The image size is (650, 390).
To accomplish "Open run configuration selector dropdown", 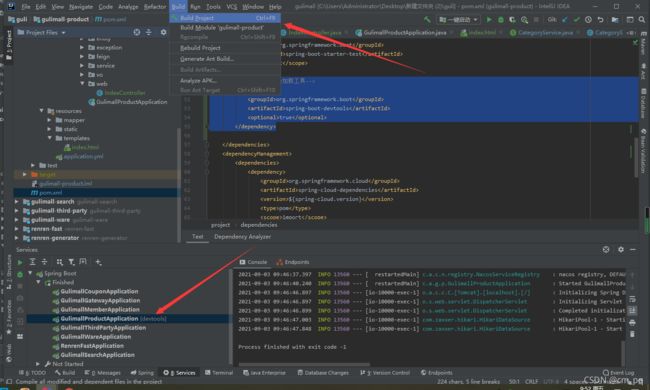I will [x=458, y=19].
